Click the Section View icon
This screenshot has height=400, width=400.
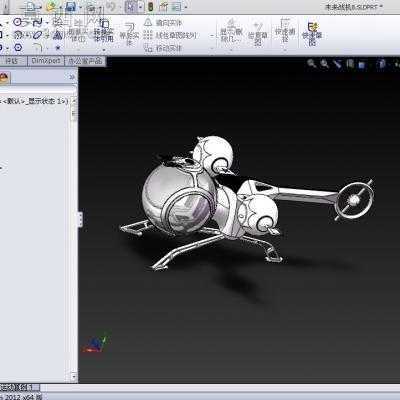[350, 63]
